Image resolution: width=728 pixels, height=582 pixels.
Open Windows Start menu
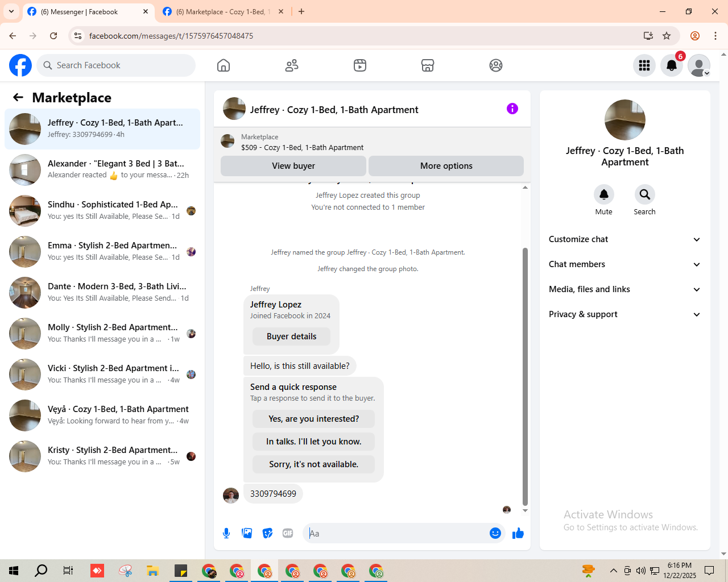[14, 571]
